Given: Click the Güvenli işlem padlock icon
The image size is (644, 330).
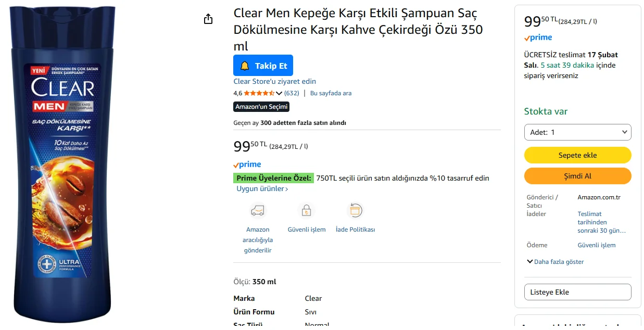Looking at the screenshot, I should pos(307,211).
